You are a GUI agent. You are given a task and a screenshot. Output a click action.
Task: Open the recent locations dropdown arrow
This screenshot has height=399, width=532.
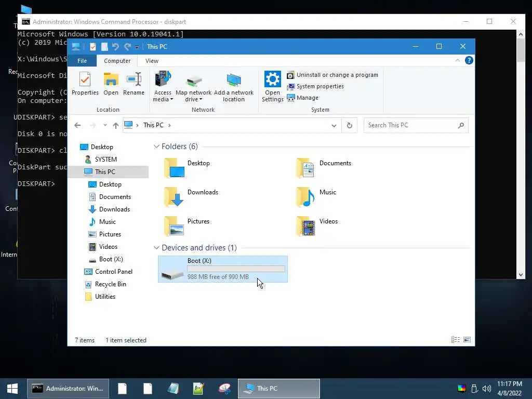(105, 125)
